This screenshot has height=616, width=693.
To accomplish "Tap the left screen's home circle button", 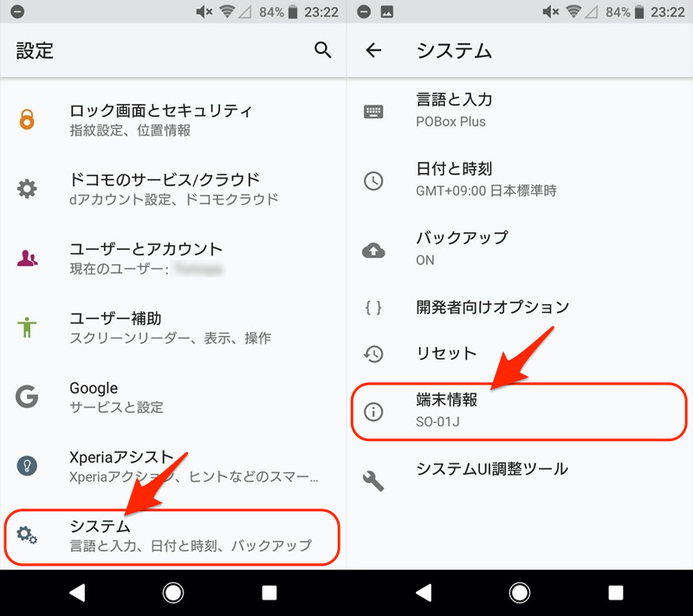I will [172, 593].
